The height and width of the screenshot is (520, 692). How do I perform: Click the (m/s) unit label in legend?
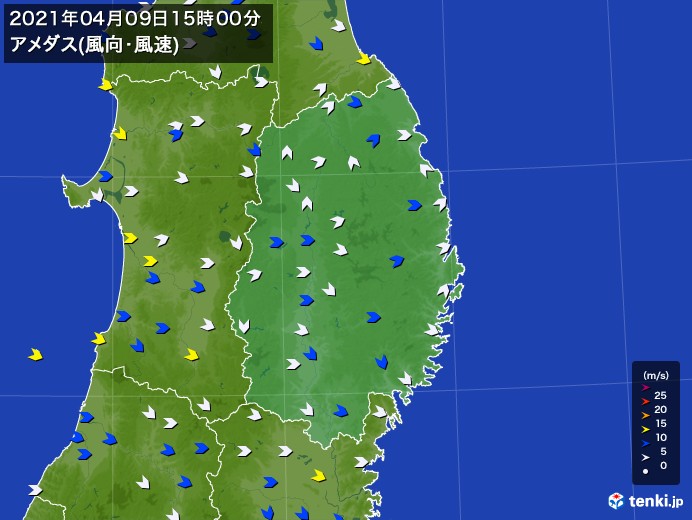tap(656, 376)
